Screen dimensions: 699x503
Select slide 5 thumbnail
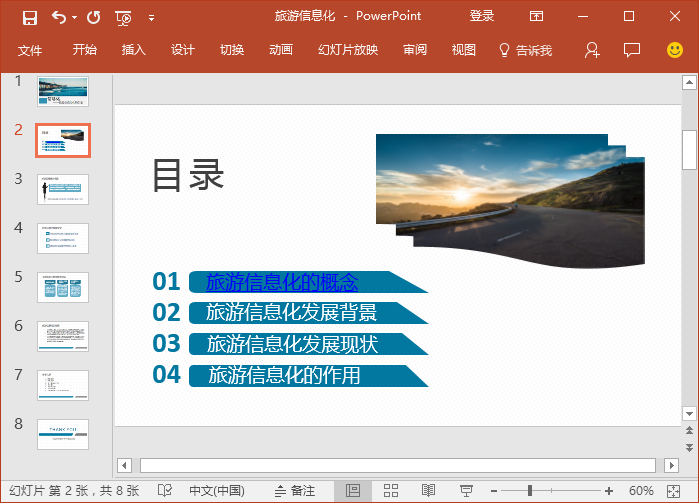(63, 288)
